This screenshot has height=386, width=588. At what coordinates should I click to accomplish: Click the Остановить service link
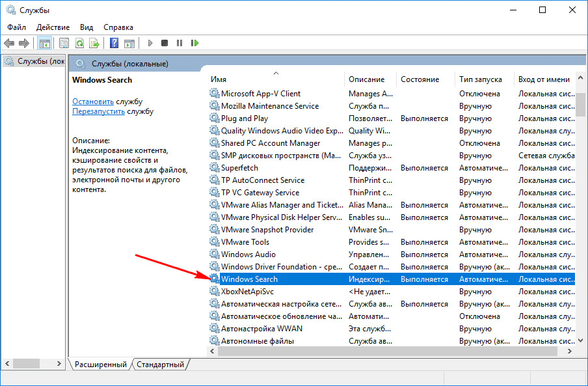coord(93,102)
